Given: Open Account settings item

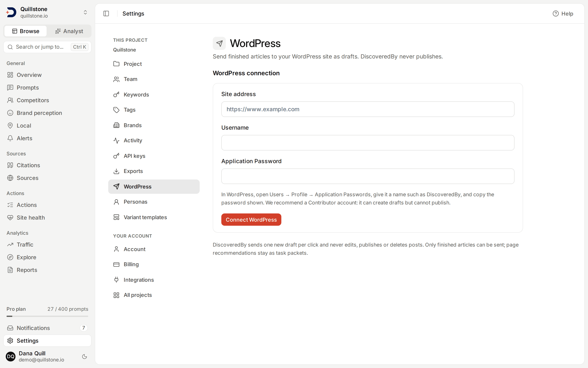Looking at the screenshot, I should pos(154,249).
